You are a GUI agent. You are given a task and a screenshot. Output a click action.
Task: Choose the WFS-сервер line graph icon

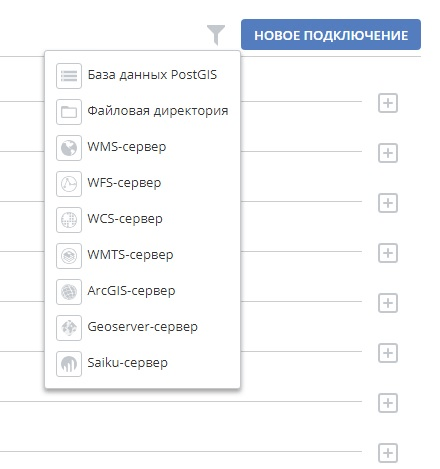click(69, 184)
